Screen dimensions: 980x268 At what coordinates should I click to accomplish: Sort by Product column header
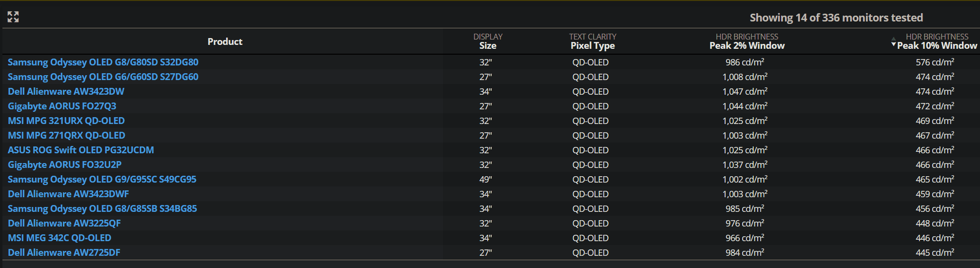click(x=225, y=41)
